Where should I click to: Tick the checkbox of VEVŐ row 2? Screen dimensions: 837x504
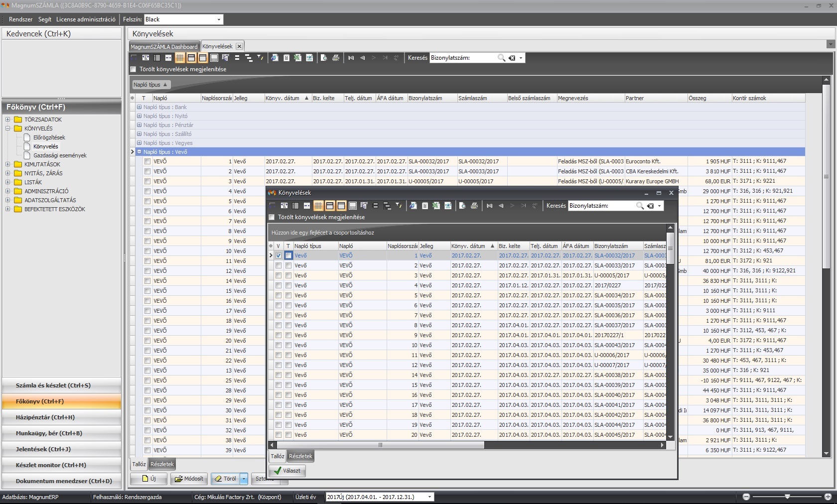click(147, 171)
